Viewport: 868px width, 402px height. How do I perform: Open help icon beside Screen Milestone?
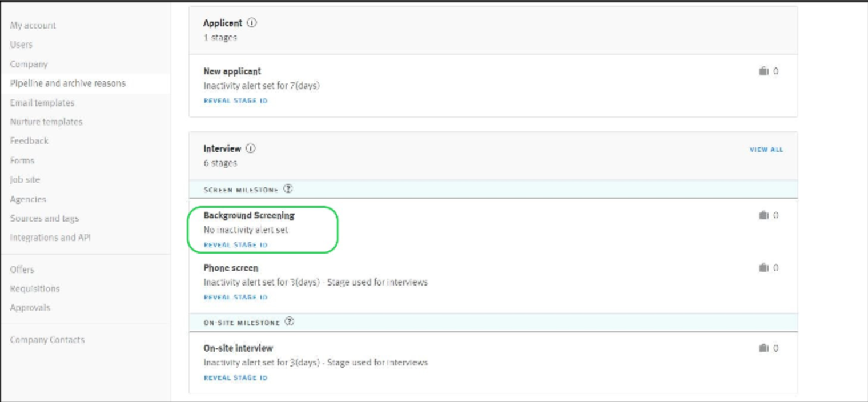[x=288, y=189]
